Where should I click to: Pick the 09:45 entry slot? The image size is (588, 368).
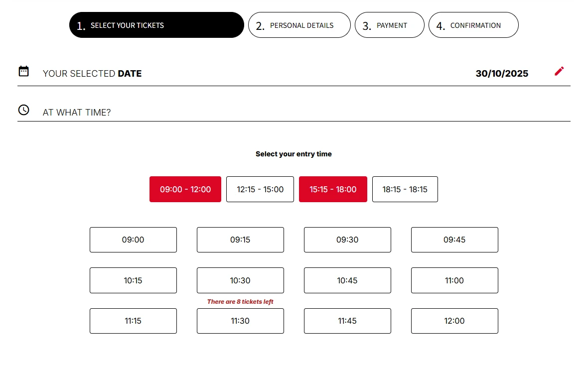tap(454, 240)
